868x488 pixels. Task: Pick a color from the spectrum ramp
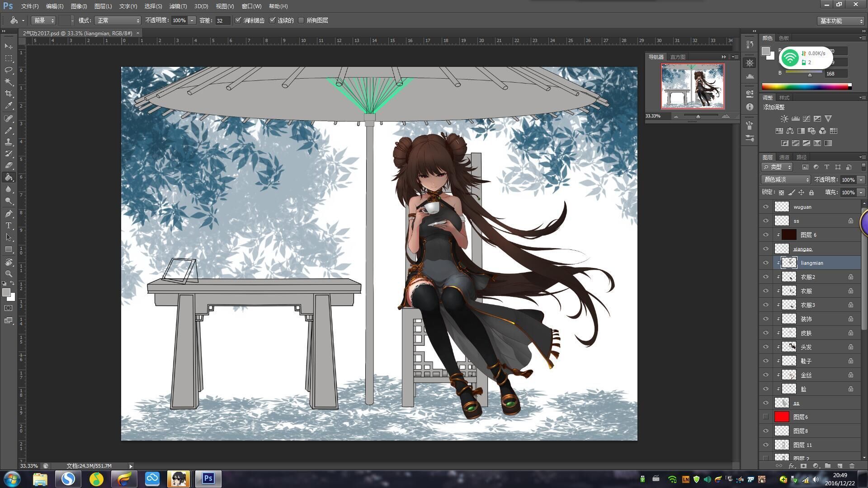coord(807,86)
